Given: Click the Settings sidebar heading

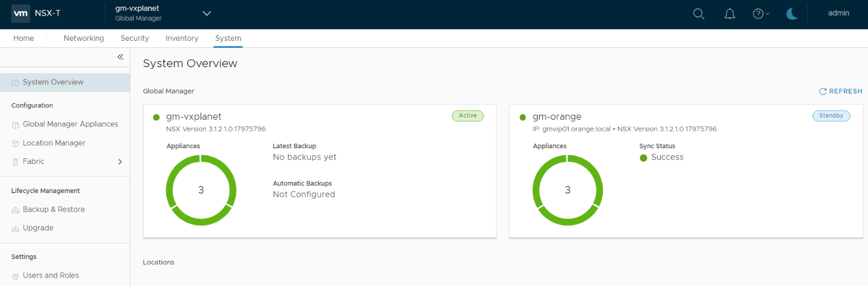Looking at the screenshot, I should 24,257.
